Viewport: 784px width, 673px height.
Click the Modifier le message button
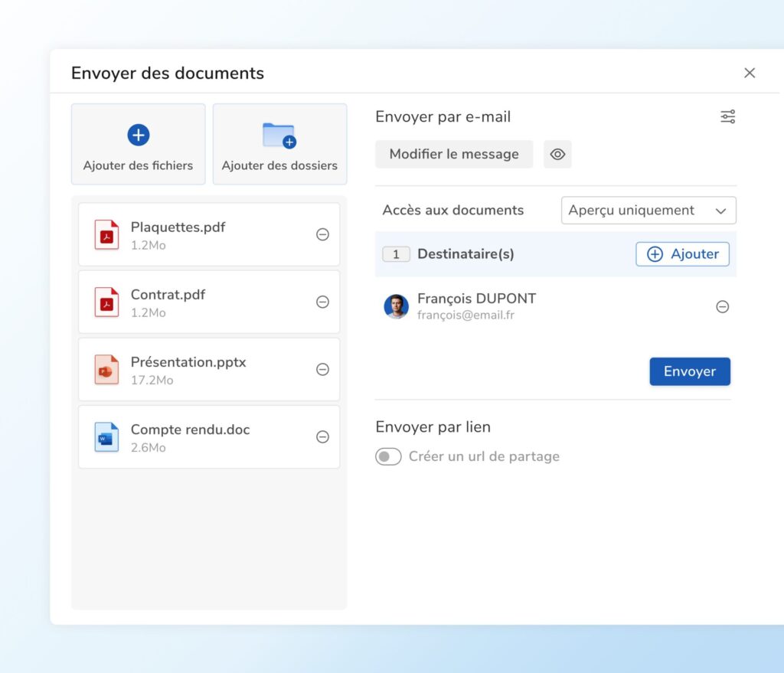(454, 154)
